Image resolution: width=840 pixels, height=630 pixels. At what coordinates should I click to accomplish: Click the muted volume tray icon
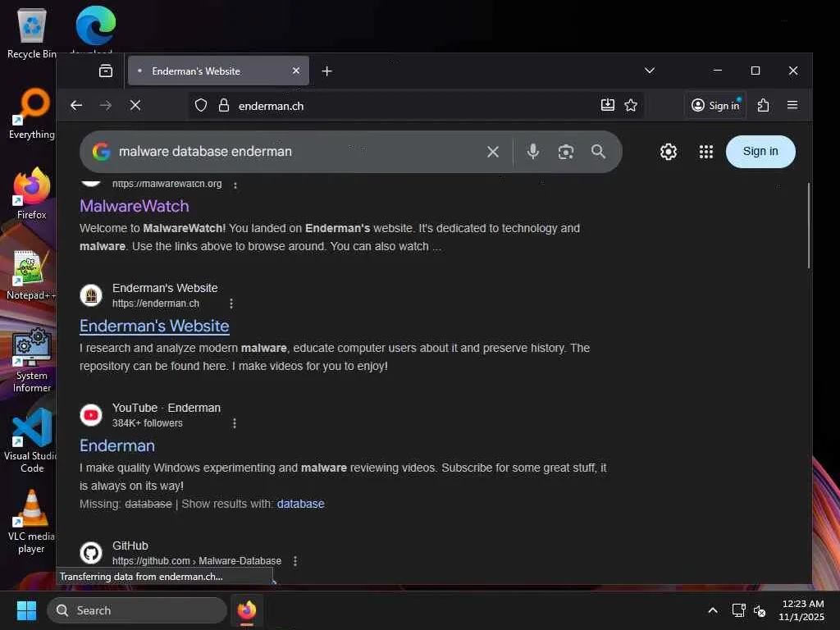tap(760, 610)
